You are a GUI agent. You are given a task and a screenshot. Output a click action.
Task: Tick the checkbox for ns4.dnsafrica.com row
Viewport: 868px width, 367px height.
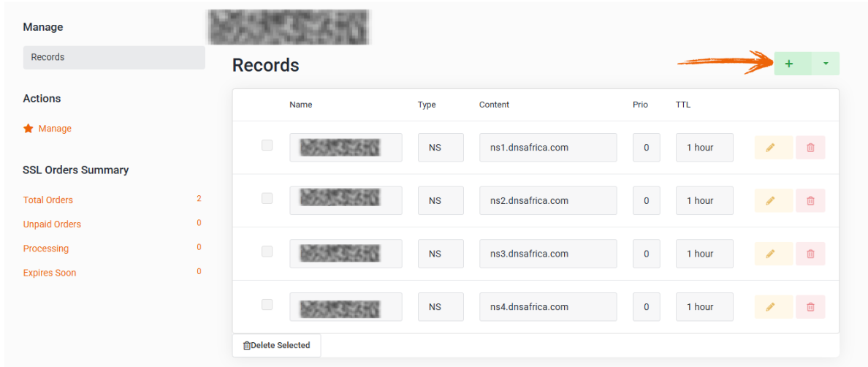point(267,304)
